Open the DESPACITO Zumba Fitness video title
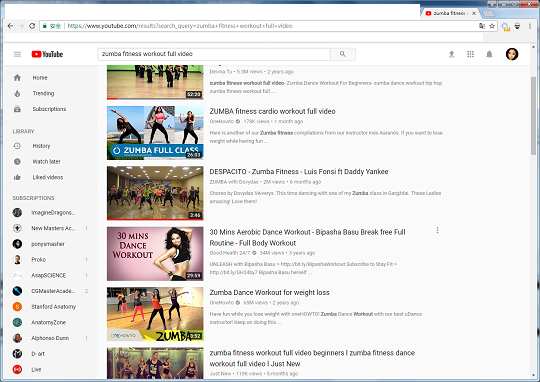The image size is (540, 382). coord(299,172)
